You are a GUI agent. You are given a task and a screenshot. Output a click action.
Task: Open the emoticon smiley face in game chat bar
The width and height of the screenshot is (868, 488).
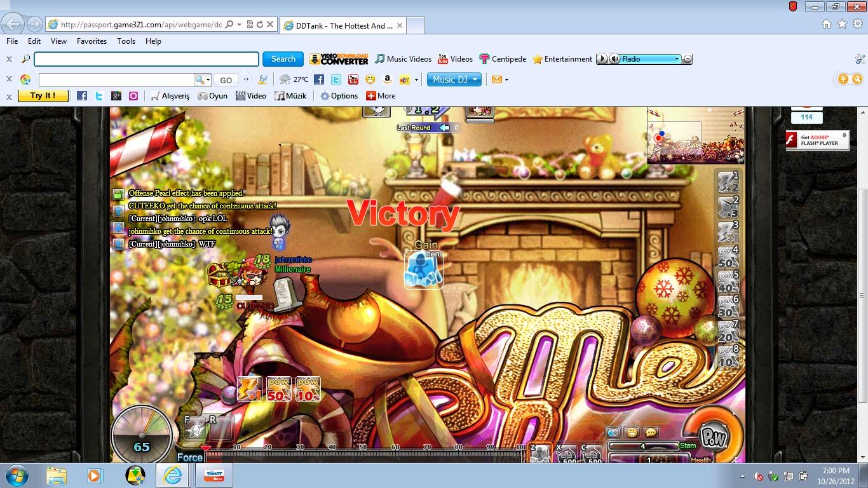point(632,432)
